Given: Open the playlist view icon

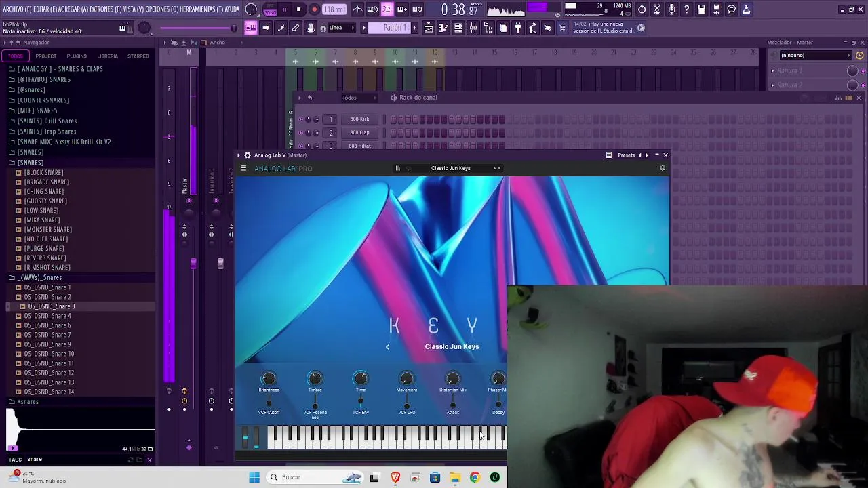Looking at the screenshot, I should point(428,28).
